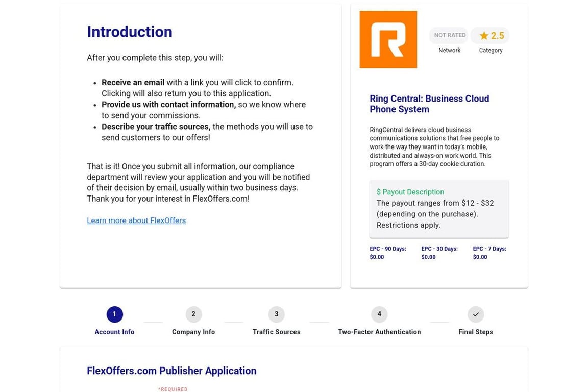Select step 3 circle Traffic Sources
The height and width of the screenshot is (392, 588).
[x=276, y=314]
